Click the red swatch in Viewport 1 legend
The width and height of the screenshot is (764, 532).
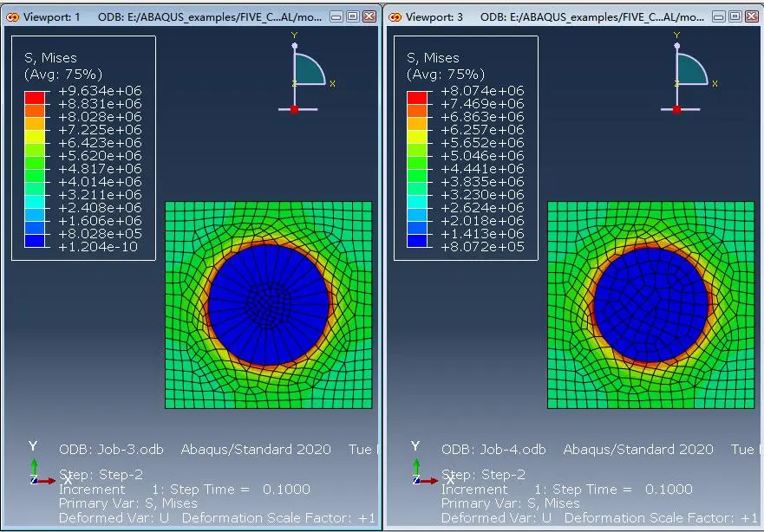[35, 97]
